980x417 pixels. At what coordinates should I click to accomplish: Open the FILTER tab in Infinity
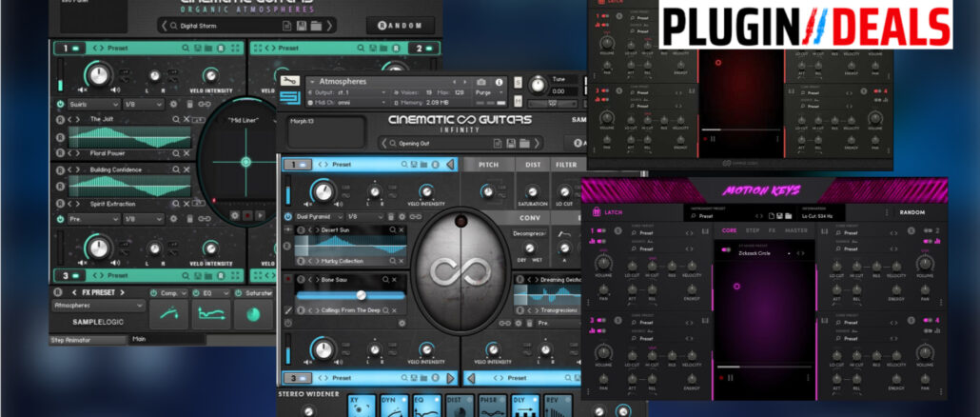[566, 165]
